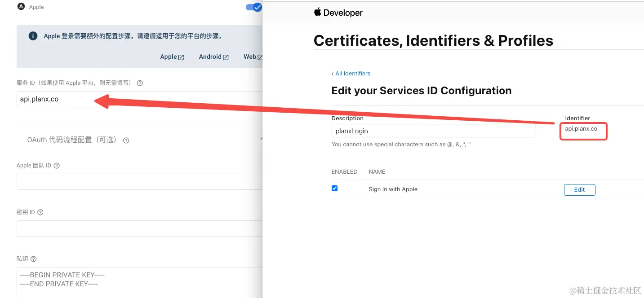The image size is (644, 298).
Task: Click the Certificates, Identifiers & Profiles heading
Action: point(433,41)
